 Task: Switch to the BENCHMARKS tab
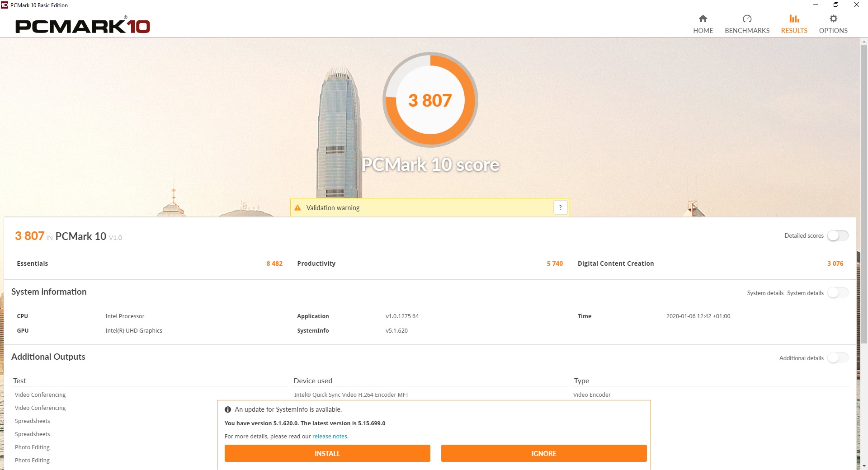tap(747, 30)
